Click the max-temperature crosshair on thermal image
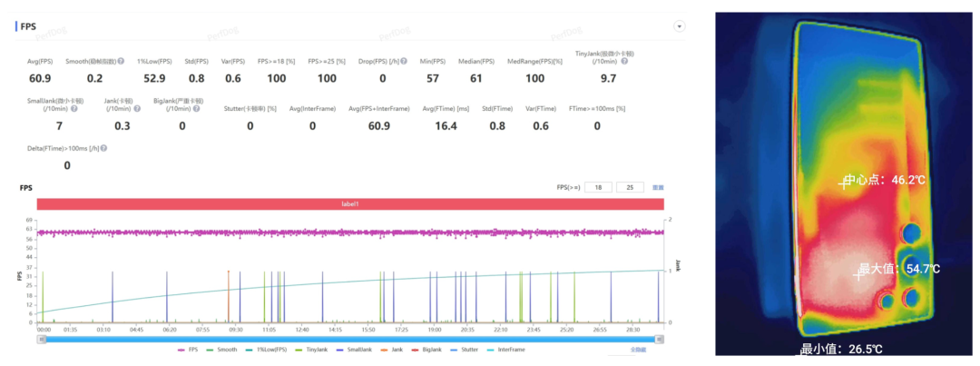The height and width of the screenshot is (366, 980). click(x=858, y=274)
